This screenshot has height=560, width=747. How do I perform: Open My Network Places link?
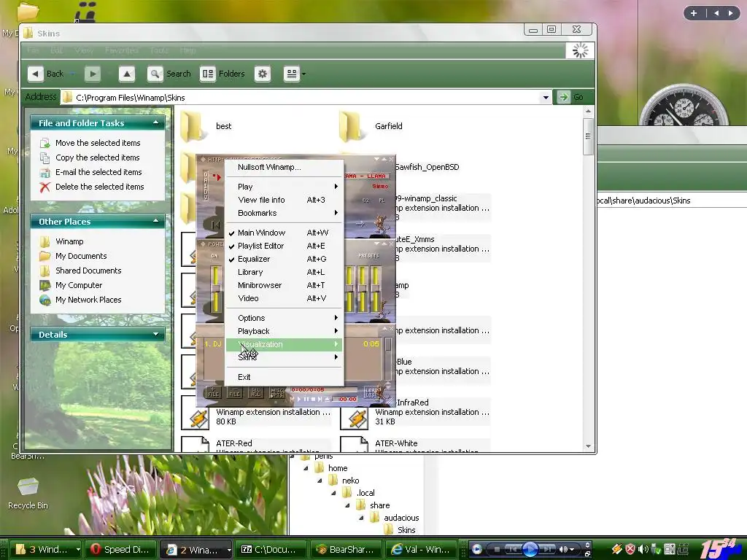pos(88,300)
